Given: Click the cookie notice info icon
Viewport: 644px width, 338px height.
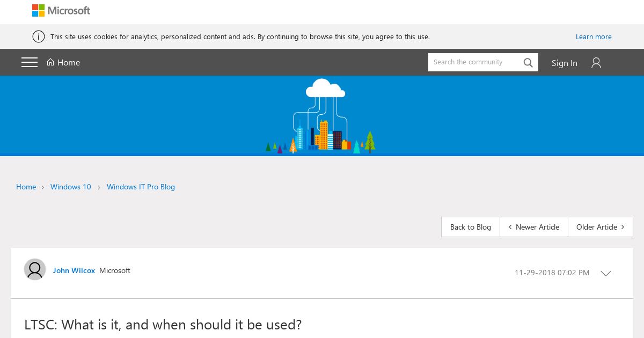Looking at the screenshot, I should [39, 36].
